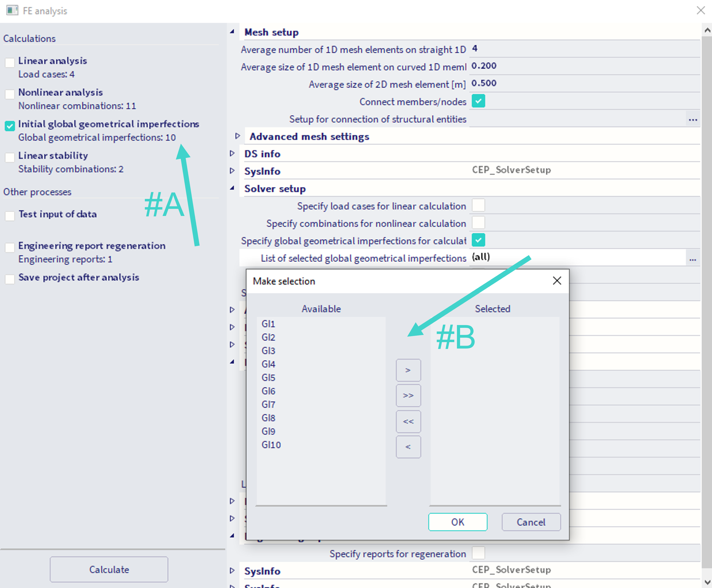Click the move-one-left '<' arrow button
Image resolution: width=712 pixels, height=588 pixels.
pyautogui.click(x=408, y=447)
